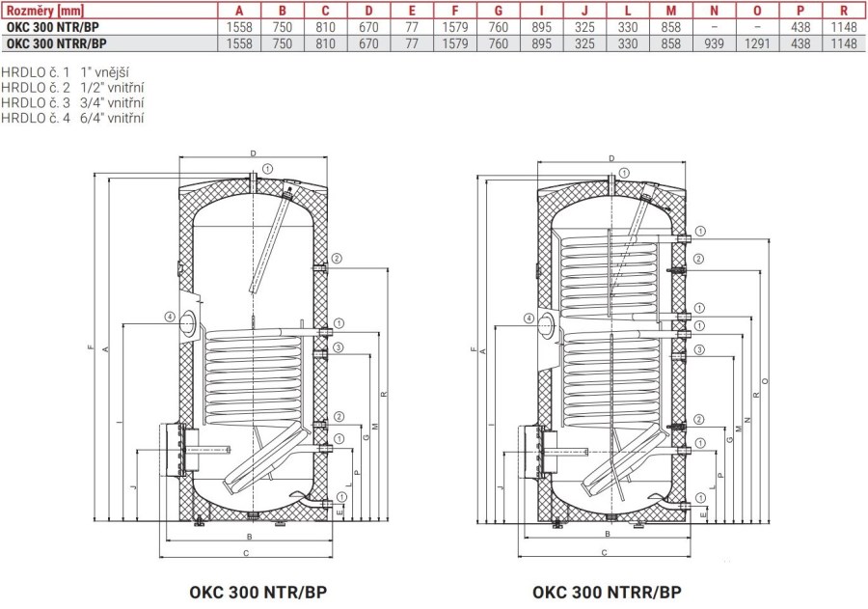Click "1558" in the OKC 300 NTR/BP table row

point(239,27)
